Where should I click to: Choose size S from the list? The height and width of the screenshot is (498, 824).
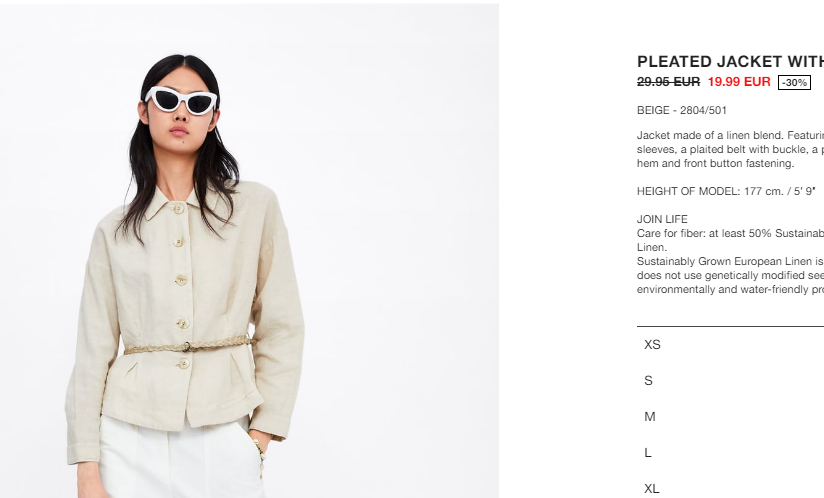click(730, 380)
